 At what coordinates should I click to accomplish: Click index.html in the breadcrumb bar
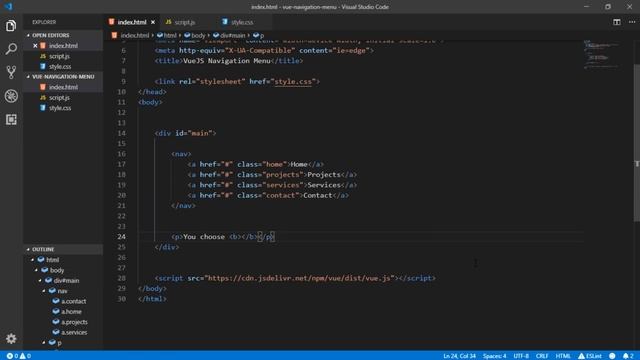click(134, 36)
